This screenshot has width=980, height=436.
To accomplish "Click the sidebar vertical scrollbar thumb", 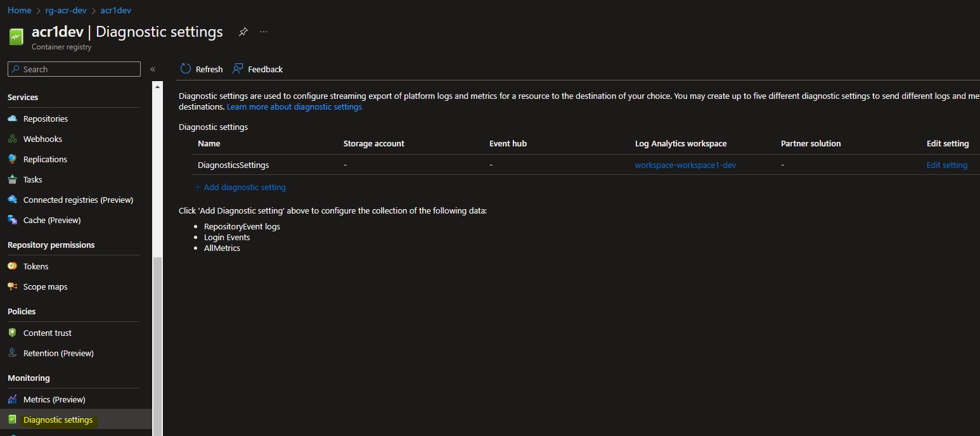I will coord(158,347).
